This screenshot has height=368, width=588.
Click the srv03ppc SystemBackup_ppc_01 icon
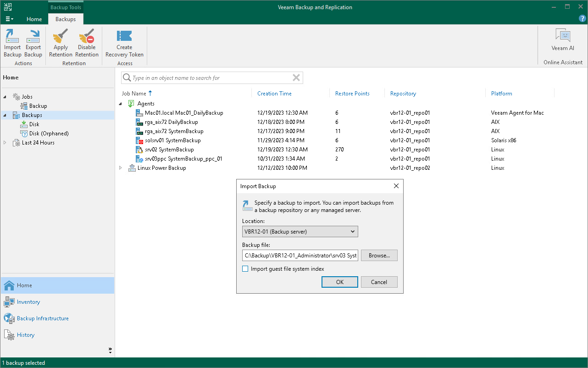click(140, 159)
